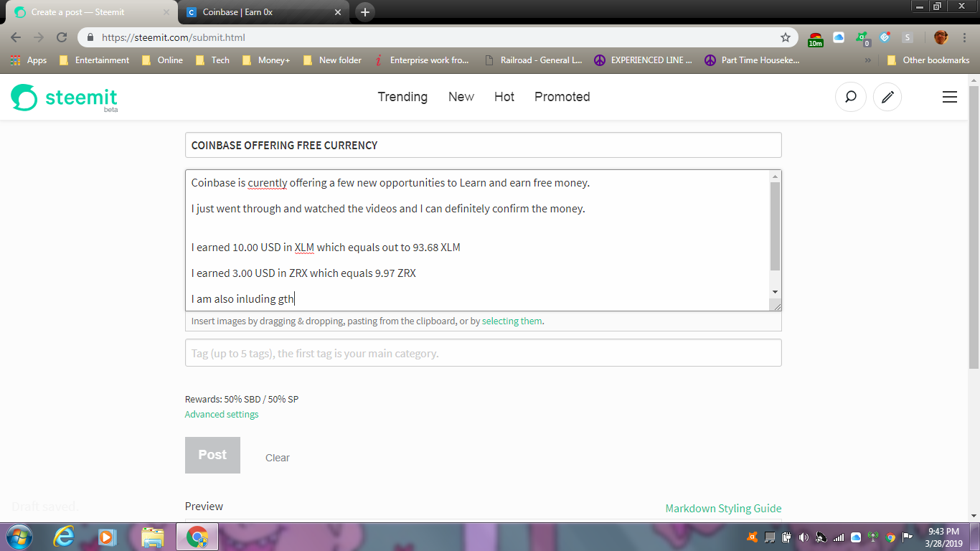Open a new browser tab
Image resolution: width=980 pixels, height=551 pixels.
365,12
